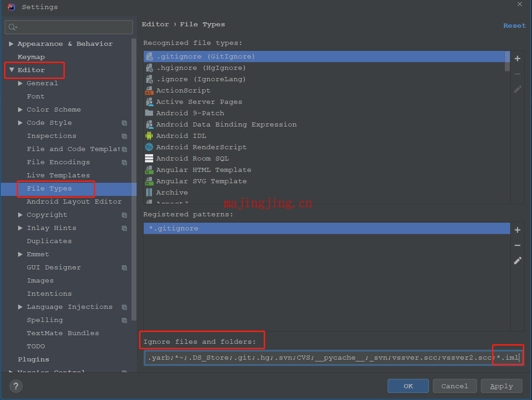Expand the Inlay Hints arrow

coord(20,228)
